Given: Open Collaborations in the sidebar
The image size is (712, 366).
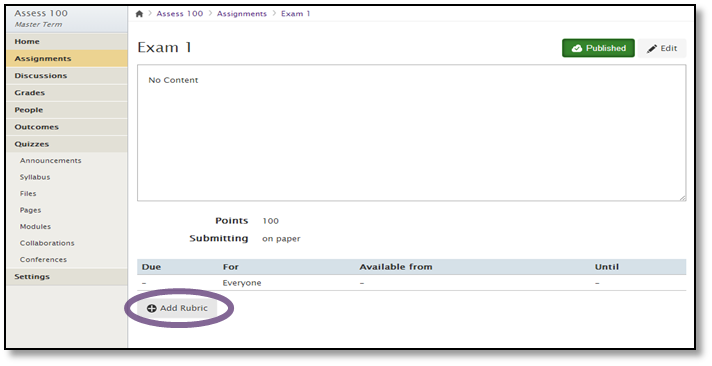Looking at the screenshot, I should click(x=47, y=243).
